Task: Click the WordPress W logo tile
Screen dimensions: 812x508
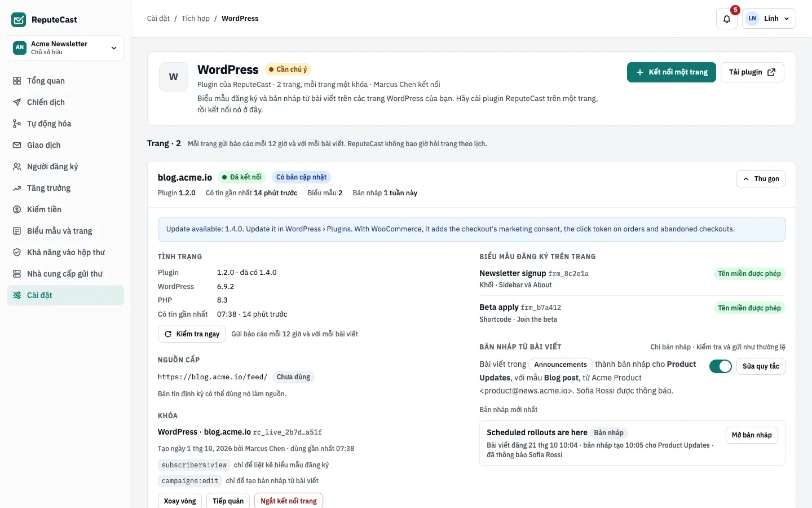Action: click(174, 77)
